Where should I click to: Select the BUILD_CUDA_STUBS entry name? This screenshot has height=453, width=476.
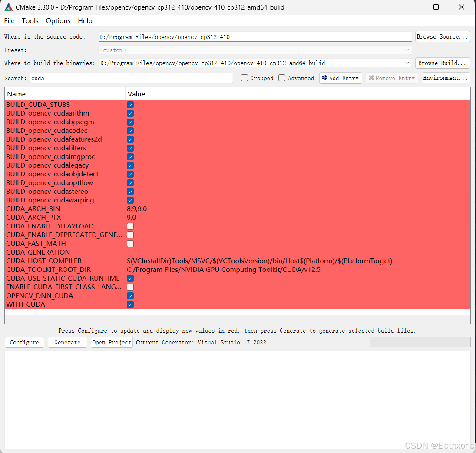(38, 105)
